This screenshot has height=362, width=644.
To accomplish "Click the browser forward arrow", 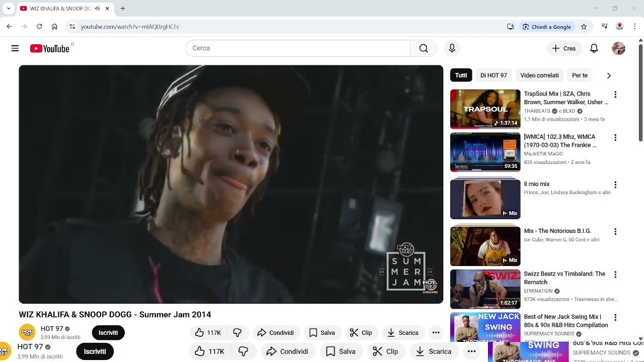I will pyautogui.click(x=24, y=27).
